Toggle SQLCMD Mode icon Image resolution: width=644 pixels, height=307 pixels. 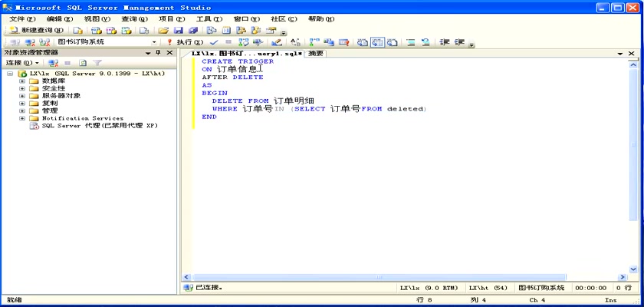(343, 42)
